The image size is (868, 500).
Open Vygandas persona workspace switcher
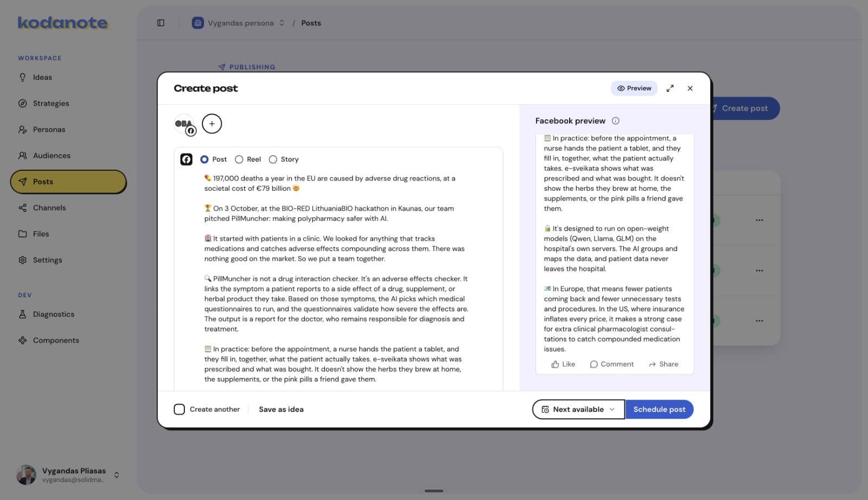[238, 23]
